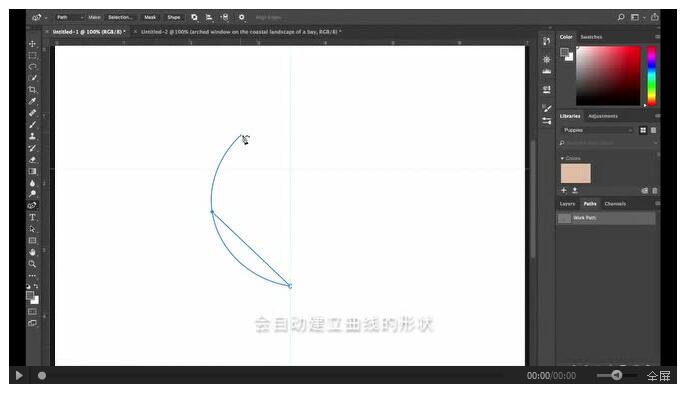Select the Zoom tool
Screen dimensions: 686x394
(x=32, y=264)
